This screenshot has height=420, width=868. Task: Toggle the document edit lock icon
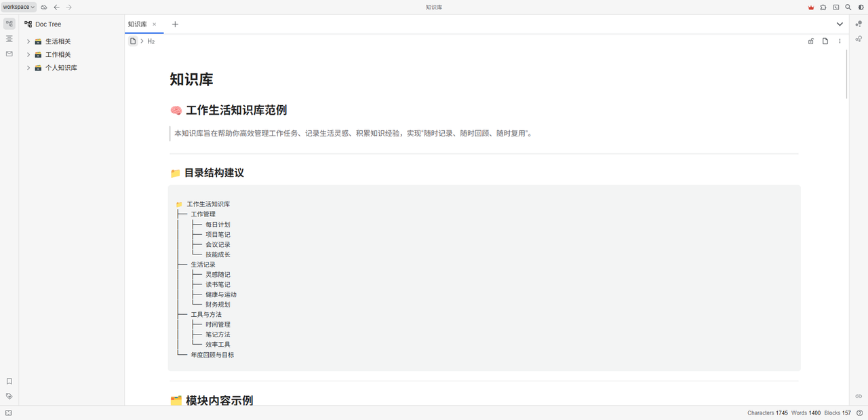811,41
